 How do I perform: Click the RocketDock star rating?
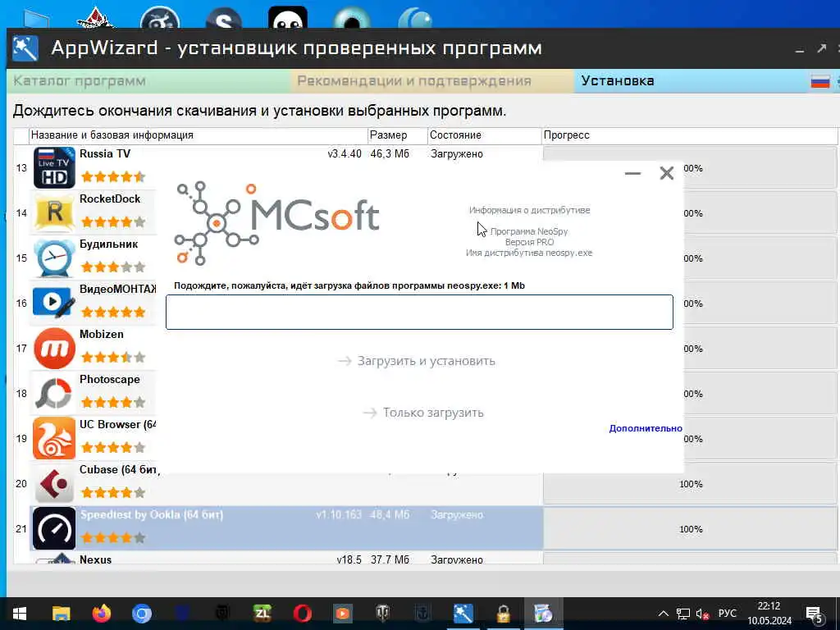coord(113,221)
